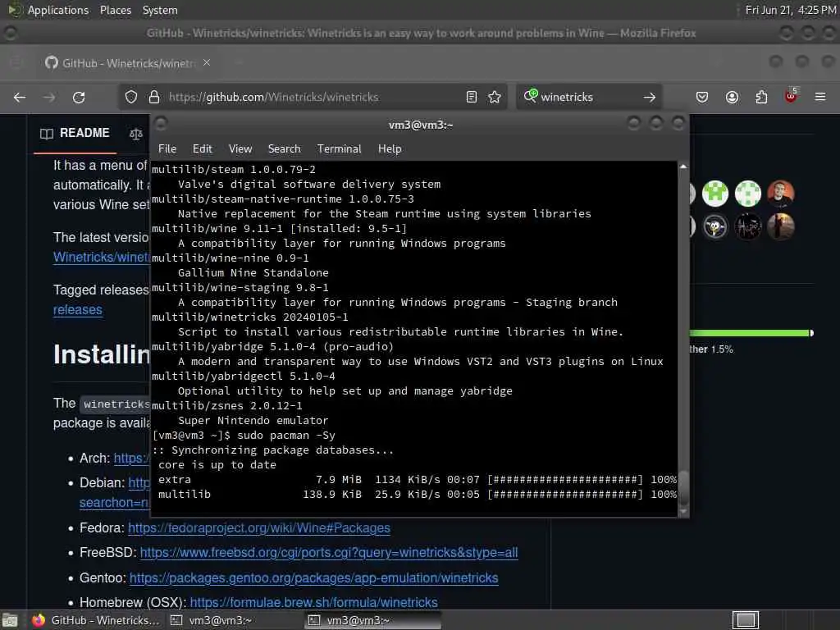Select the README tab on GitHub
Screen dimensions: 840x630
[75, 133]
